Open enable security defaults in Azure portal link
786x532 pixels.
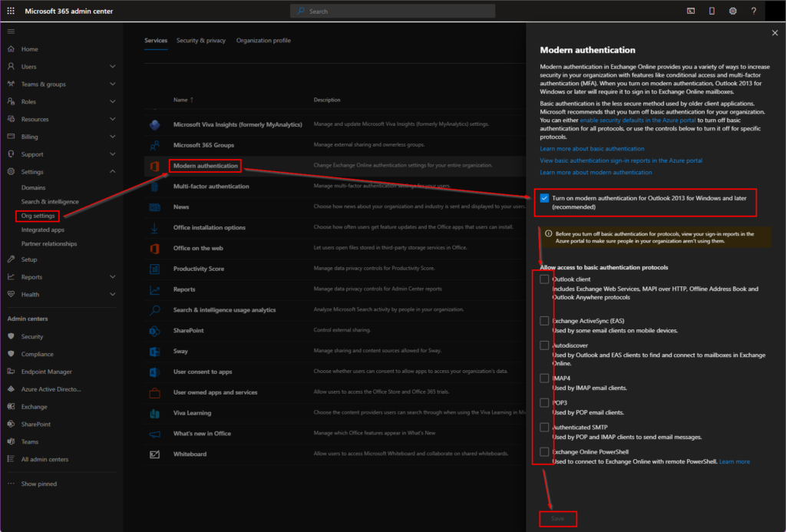click(638, 121)
